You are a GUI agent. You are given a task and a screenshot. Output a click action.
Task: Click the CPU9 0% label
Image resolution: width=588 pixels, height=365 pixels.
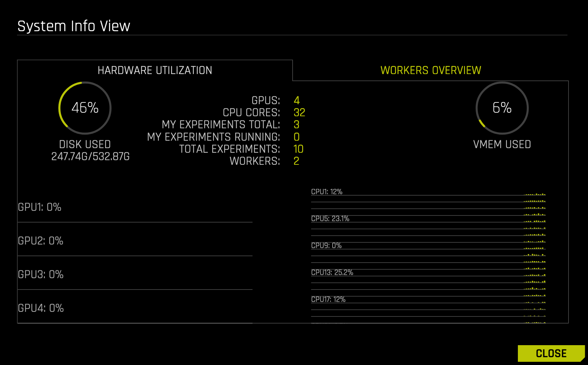[x=326, y=245]
